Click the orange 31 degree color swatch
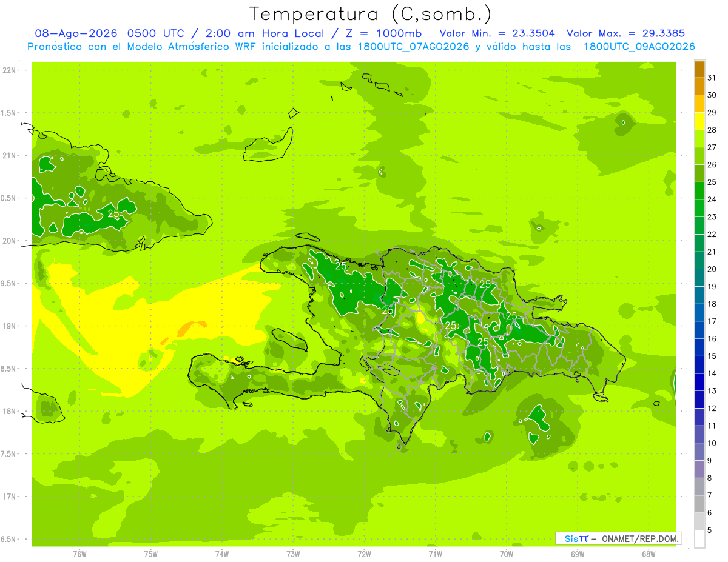Image resolution: width=728 pixels, height=562 pixels. tap(699, 69)
